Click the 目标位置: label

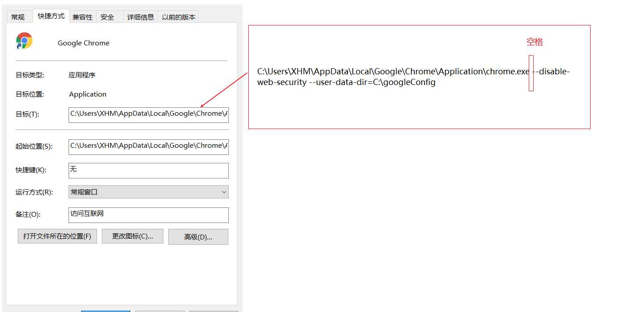30,94
